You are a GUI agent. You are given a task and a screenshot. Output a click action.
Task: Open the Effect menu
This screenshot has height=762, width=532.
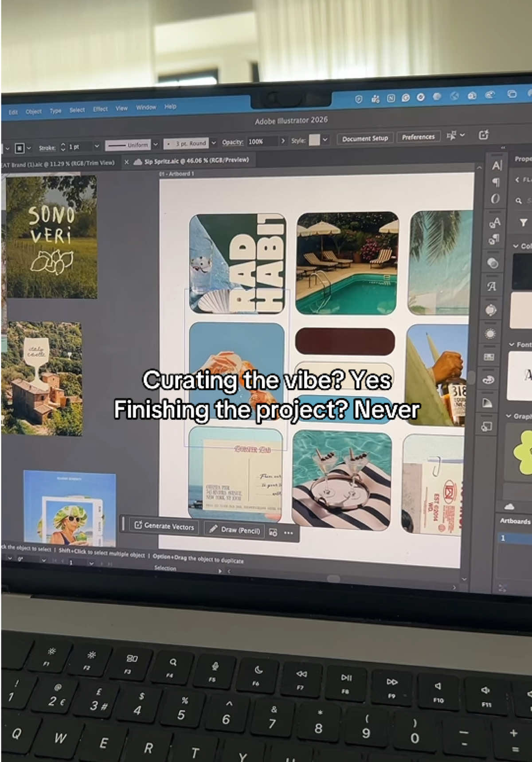pyautogui.click(x=100, y=109)
